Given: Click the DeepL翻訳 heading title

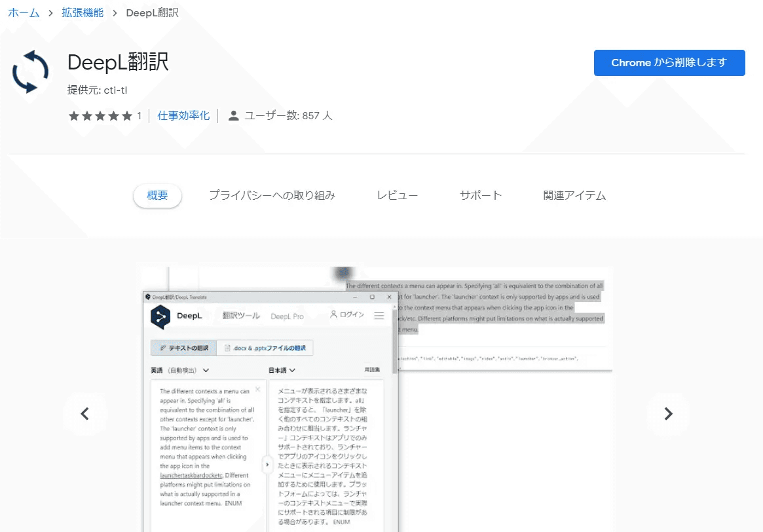Looking at the screenshot, I should [118, 62].
